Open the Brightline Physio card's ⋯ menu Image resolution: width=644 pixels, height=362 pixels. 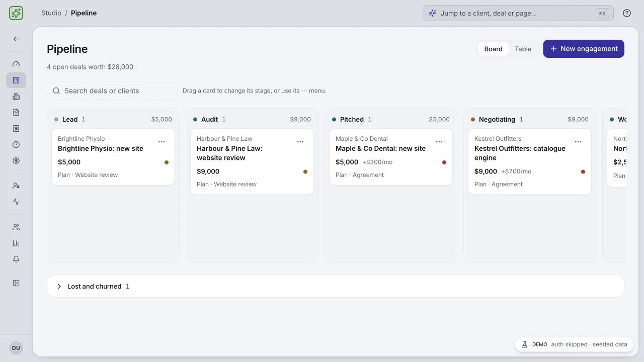point(162,142)
